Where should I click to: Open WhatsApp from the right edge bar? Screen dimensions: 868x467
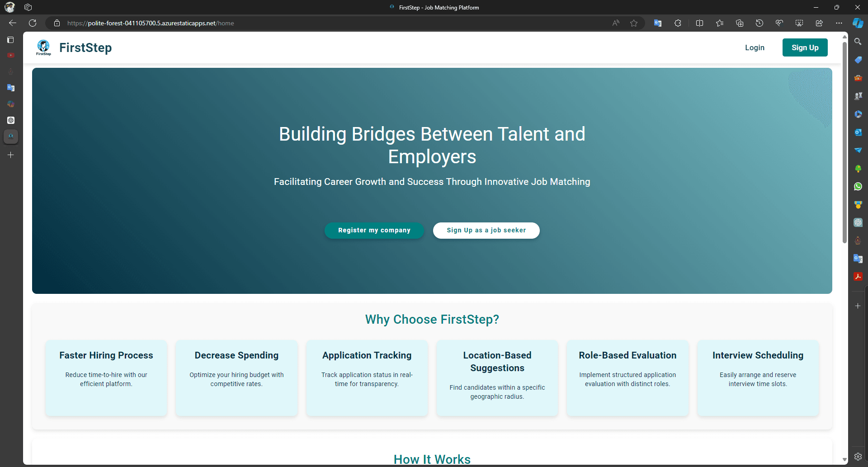(859, 186)
